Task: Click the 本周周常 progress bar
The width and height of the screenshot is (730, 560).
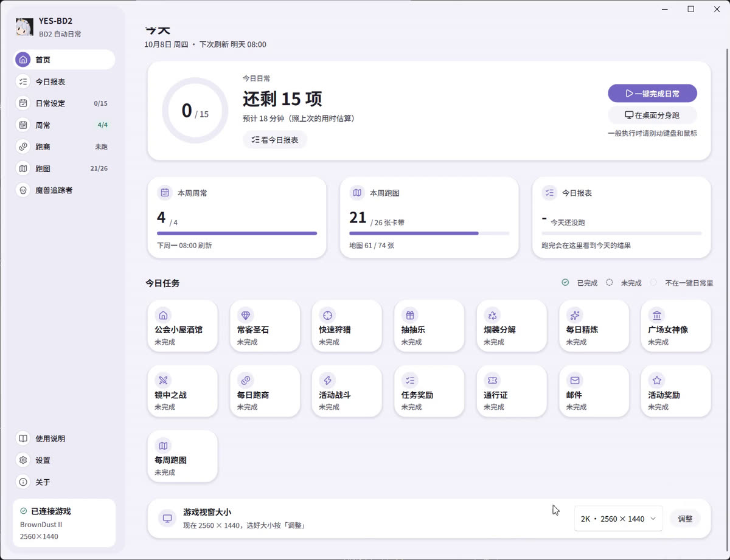Action: (237, 233)
